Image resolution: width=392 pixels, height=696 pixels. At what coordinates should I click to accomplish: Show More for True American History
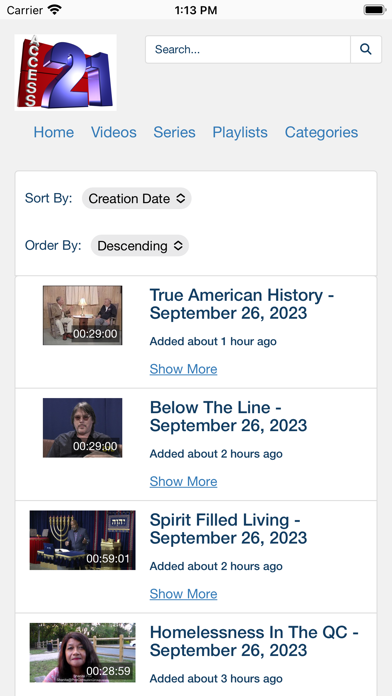pyautogui.click(x=183, y=369)
